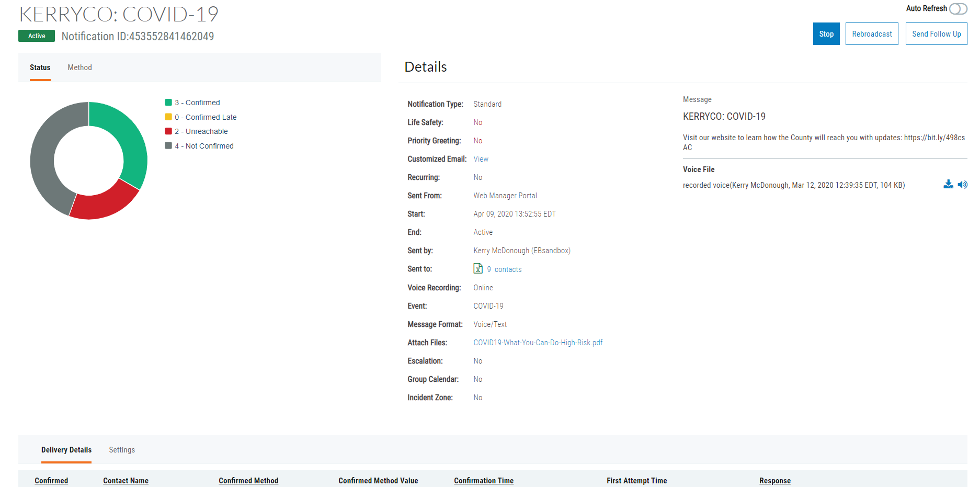Image resolution: width=980 pixels, height=487 pixels.
Task: Switch to the Method tab
Action: coord(79,67)
